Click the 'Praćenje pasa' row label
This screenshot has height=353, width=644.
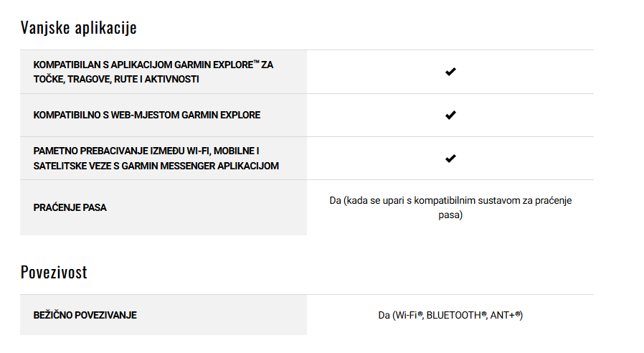(x=70, y=207)
